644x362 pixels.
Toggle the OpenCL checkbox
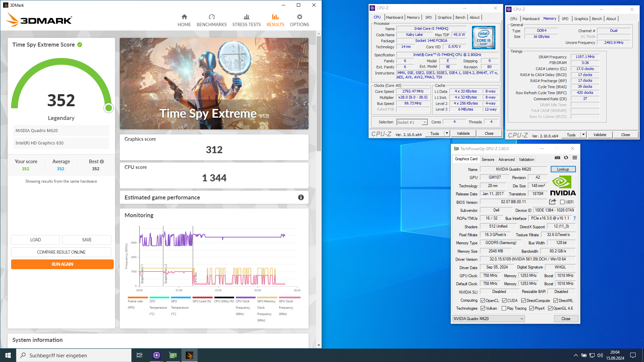483,301
